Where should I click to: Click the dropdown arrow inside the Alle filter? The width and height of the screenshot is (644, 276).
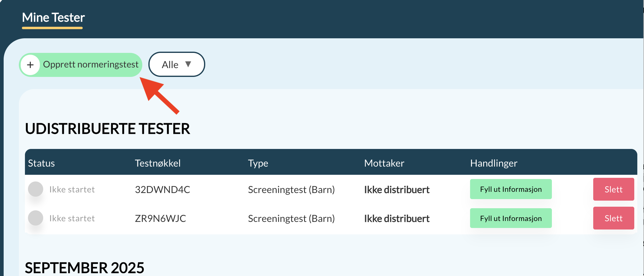[189, 64]
